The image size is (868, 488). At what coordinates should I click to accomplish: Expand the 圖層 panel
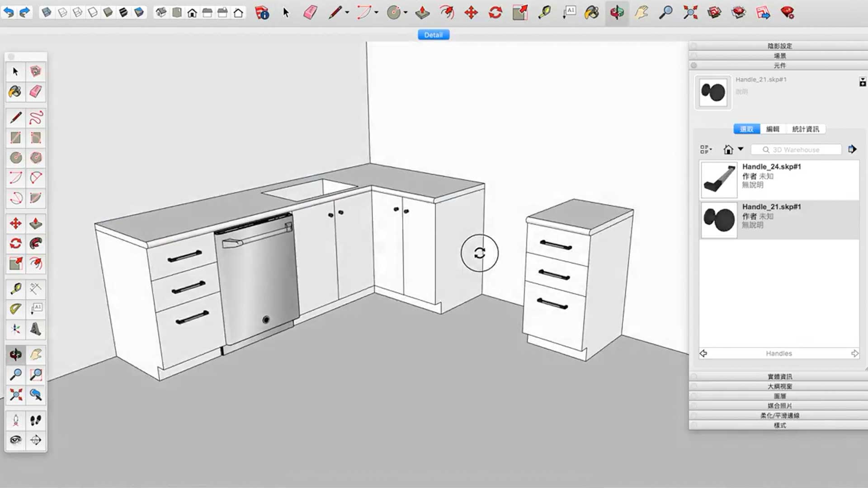(779, 396)
